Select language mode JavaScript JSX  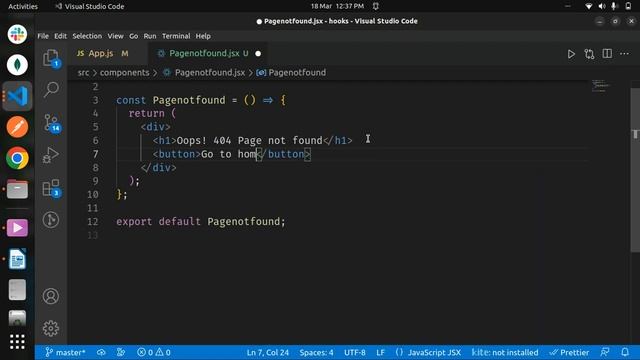pos(428,352)
